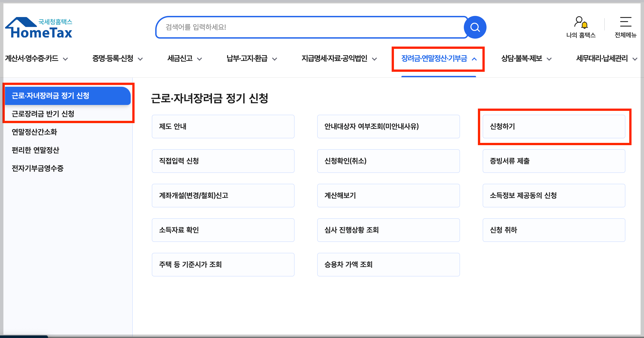Click the HomeTax logo

[x=39, y=28]
